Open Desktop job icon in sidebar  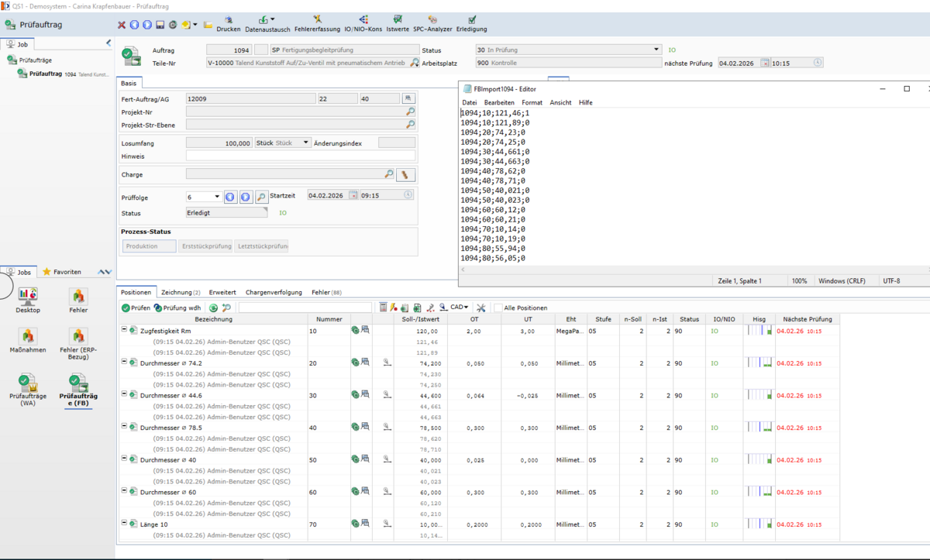(x=28, y=300)
